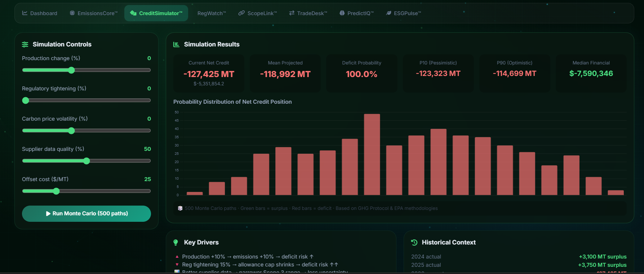Click the Supplier data quality slider handle
The height and width of the screenshot is (274, 644).
click(86, 161)
